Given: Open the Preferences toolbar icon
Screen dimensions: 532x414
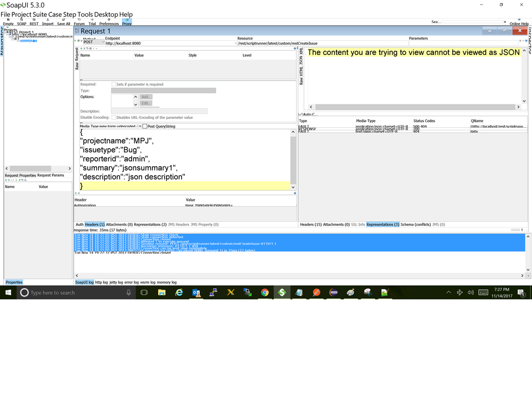Looking at the screenshot, I should point(109,22).
